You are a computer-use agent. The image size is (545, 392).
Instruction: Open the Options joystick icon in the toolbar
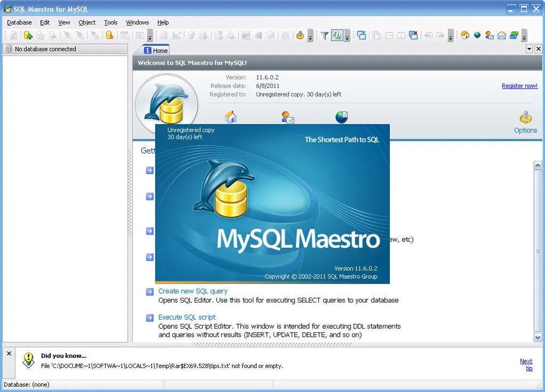tap(300, 35)
